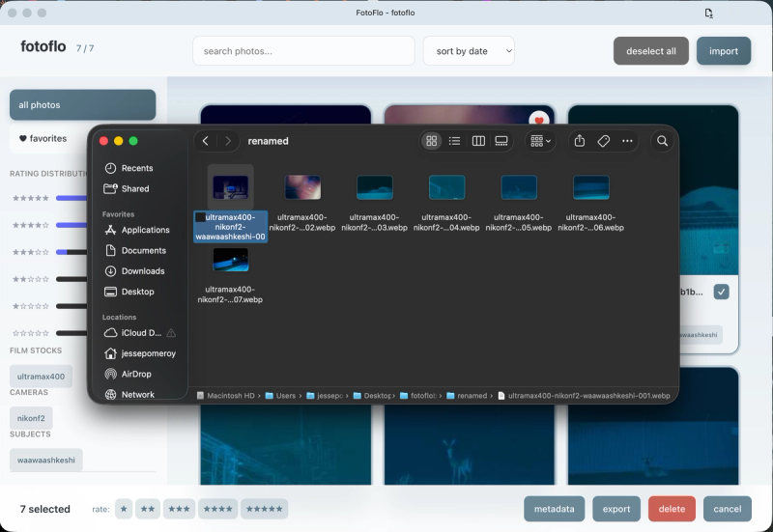Toggle the heart on the second photo card
The image size is (773, 532).
(x=539, y=119)
